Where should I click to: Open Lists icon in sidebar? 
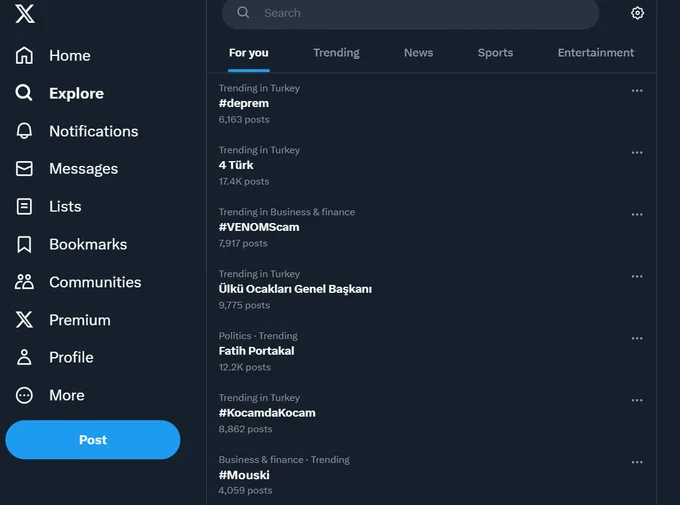24,207
